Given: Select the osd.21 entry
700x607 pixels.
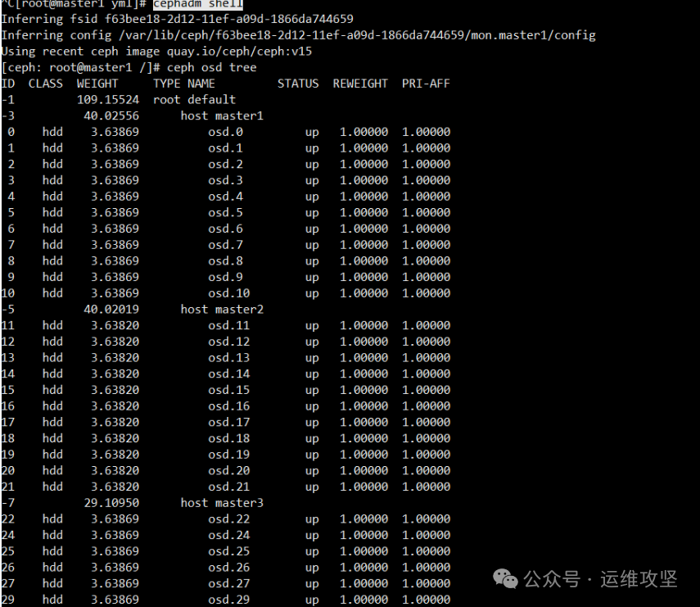Looking at the screenshot, I should (228, 487).
